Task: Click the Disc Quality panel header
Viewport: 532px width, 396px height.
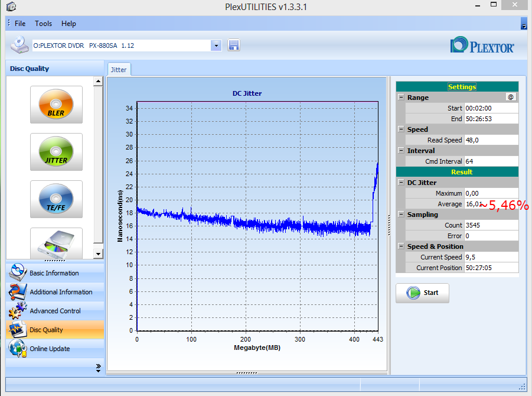Action: point(55,68)
